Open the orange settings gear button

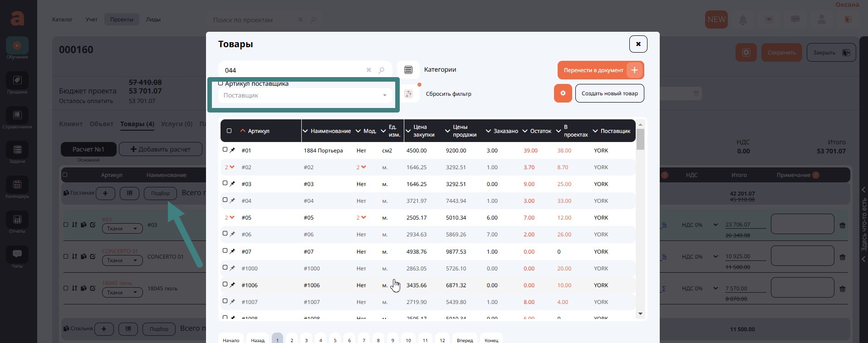point(563,93)
